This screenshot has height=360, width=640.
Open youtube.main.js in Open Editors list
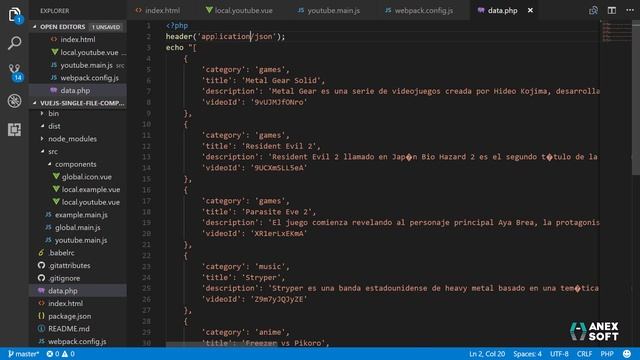[86, 65]
